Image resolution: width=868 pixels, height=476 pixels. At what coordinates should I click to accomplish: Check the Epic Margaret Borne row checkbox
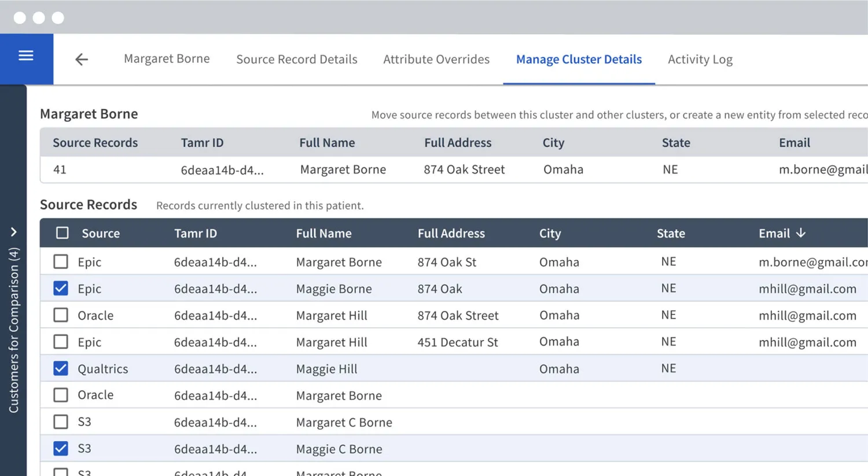[x=61, y=262]
